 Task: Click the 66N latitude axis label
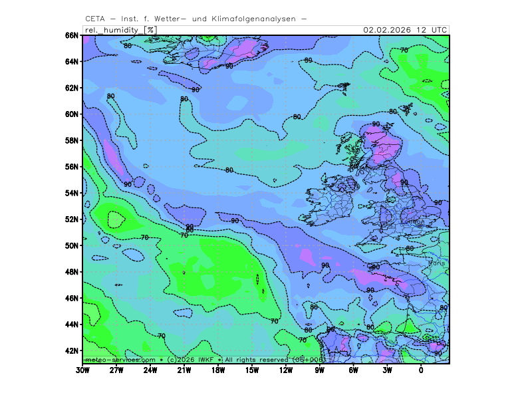tap(71, 35)
